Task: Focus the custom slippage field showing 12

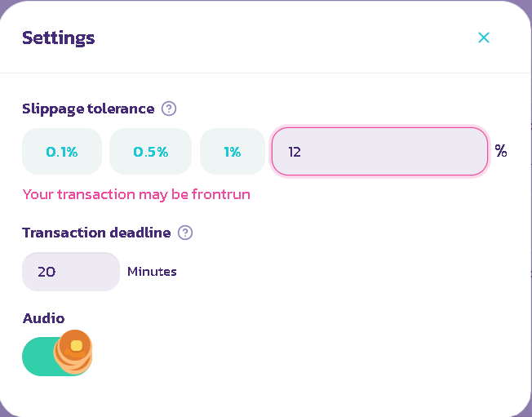Action: (379, 152)
